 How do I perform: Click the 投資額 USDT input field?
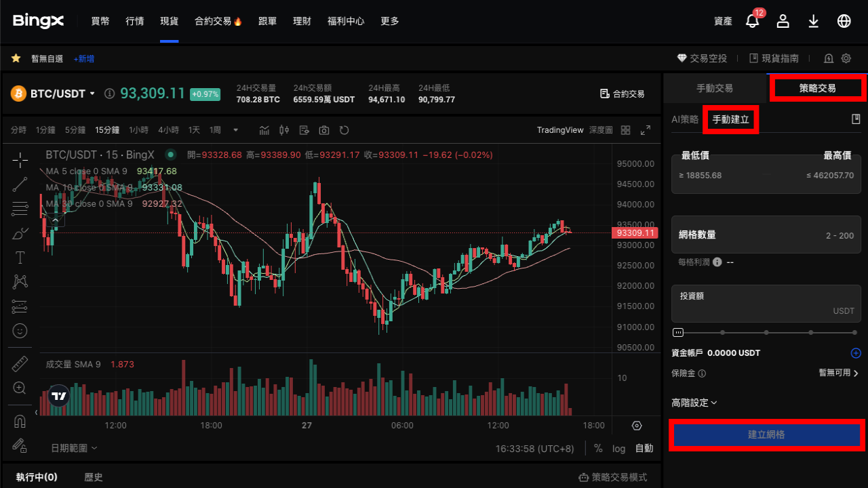tap(766, 304)
